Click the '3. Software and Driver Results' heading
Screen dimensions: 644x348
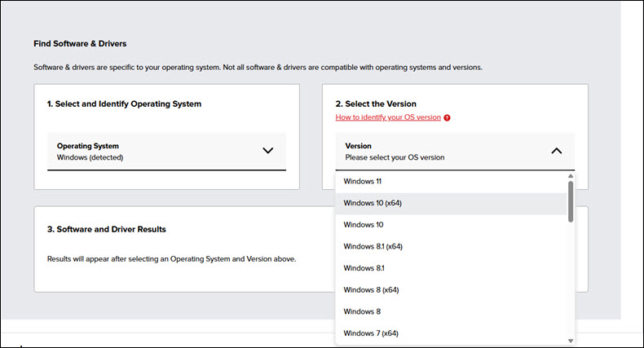(x=106, y=229)
